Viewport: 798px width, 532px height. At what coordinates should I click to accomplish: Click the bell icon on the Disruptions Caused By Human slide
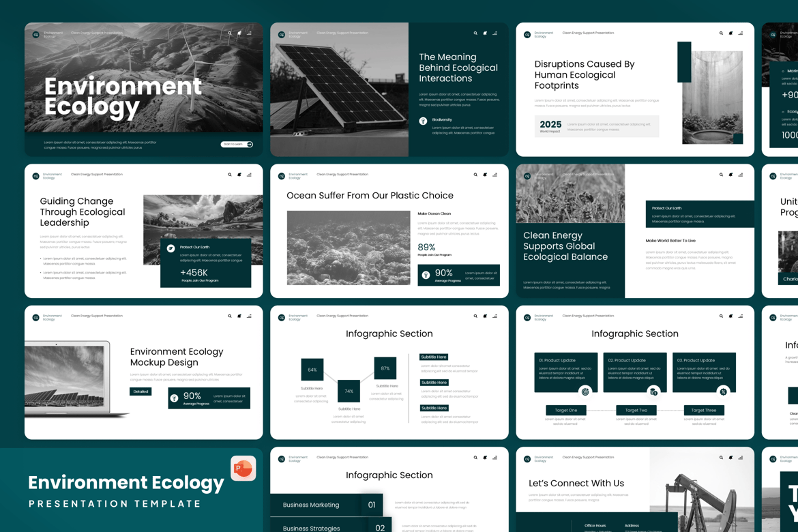tap(731, 33)
